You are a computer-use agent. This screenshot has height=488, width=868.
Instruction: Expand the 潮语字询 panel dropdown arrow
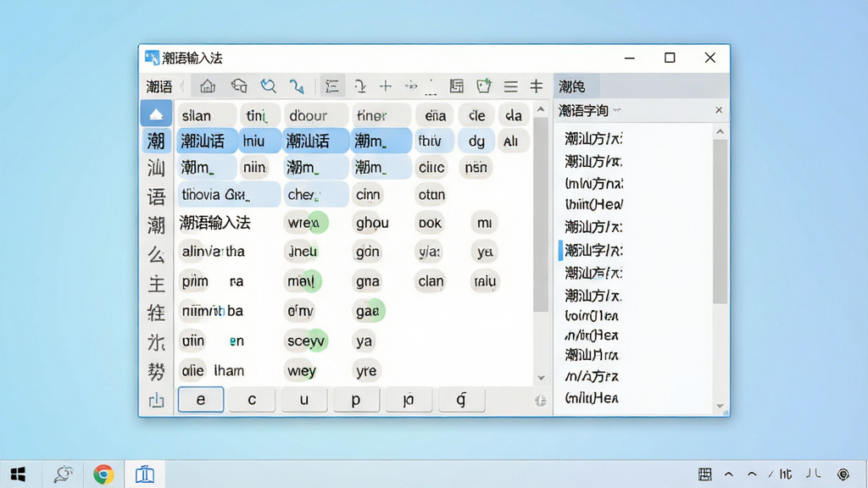coord(617,110)
